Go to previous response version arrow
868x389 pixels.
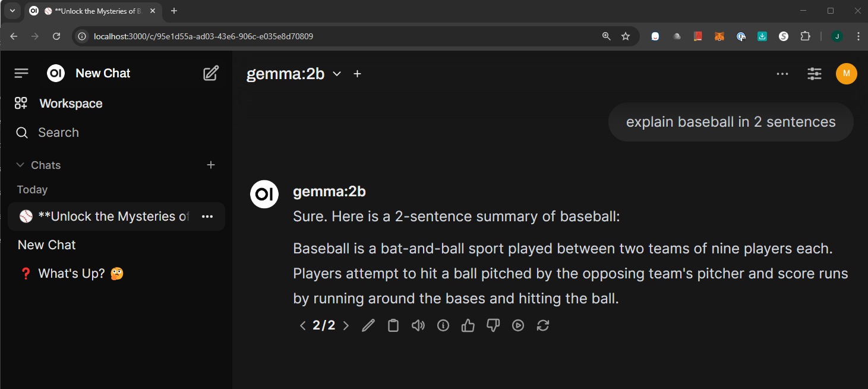(x=303, y=325)
